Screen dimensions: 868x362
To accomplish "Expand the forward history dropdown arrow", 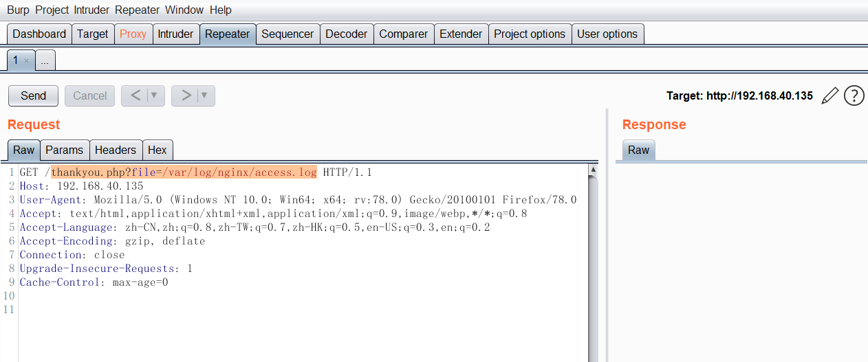I will 204,95.
